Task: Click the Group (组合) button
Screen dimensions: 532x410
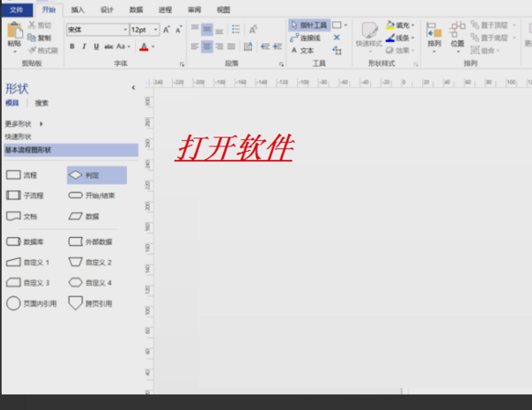Action: [x=485, y=51]
